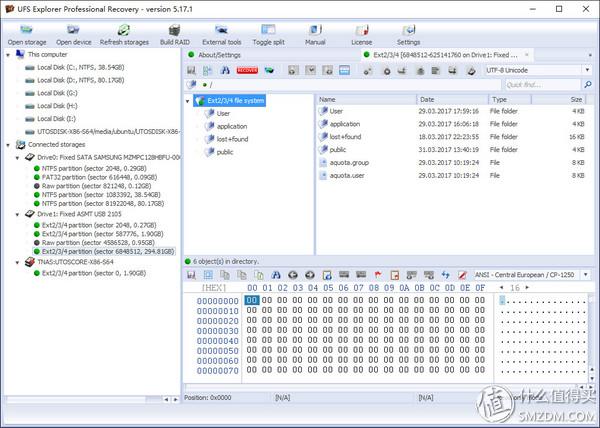600x428 pixels.
Task: Click the Open storage toolbar icon
Action: [27, 29]
